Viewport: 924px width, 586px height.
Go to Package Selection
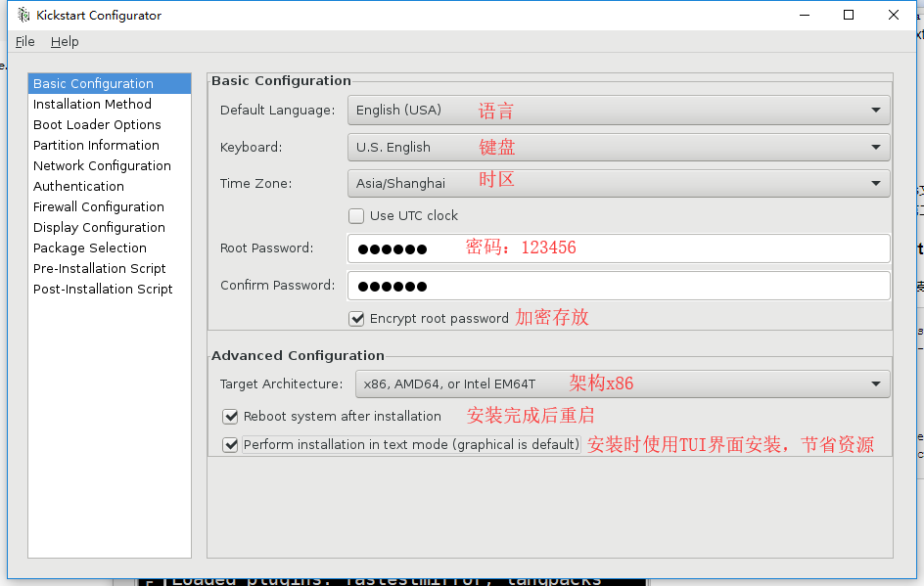click(110, 248)
